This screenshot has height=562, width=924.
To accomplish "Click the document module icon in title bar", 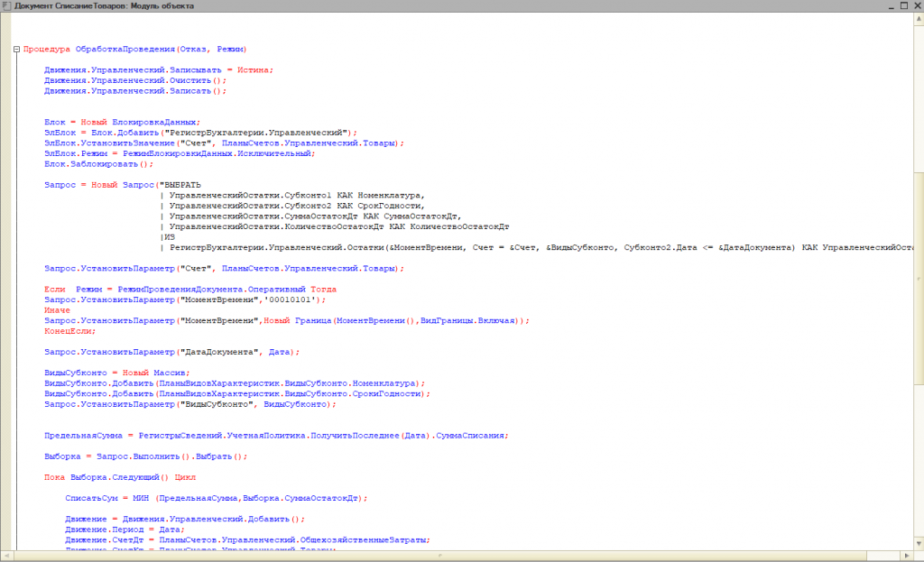I will 6,5.
